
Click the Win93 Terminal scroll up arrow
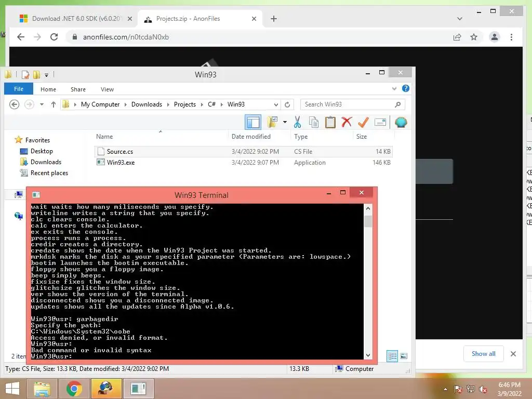coord(368,208)
